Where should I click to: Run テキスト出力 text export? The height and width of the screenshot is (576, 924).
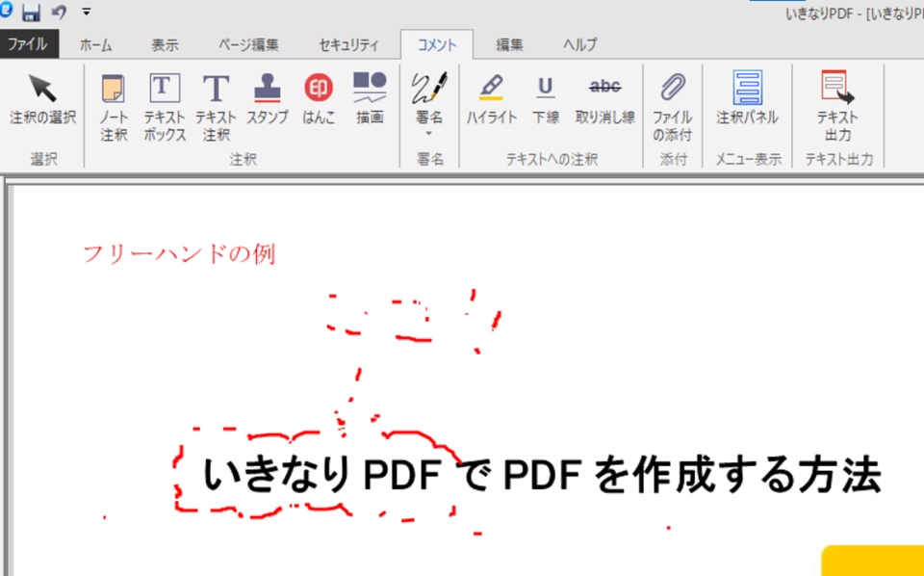[x=837, y=107]
